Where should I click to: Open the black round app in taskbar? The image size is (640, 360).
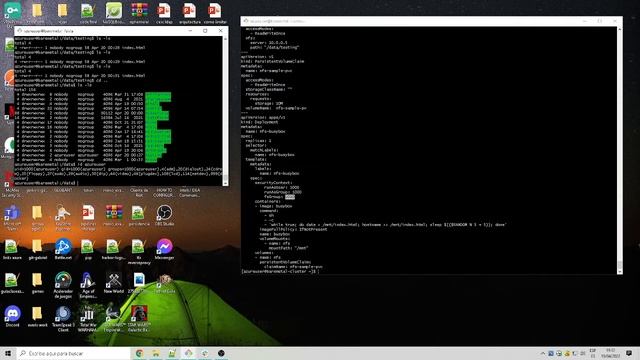click(x=221, y=353)
